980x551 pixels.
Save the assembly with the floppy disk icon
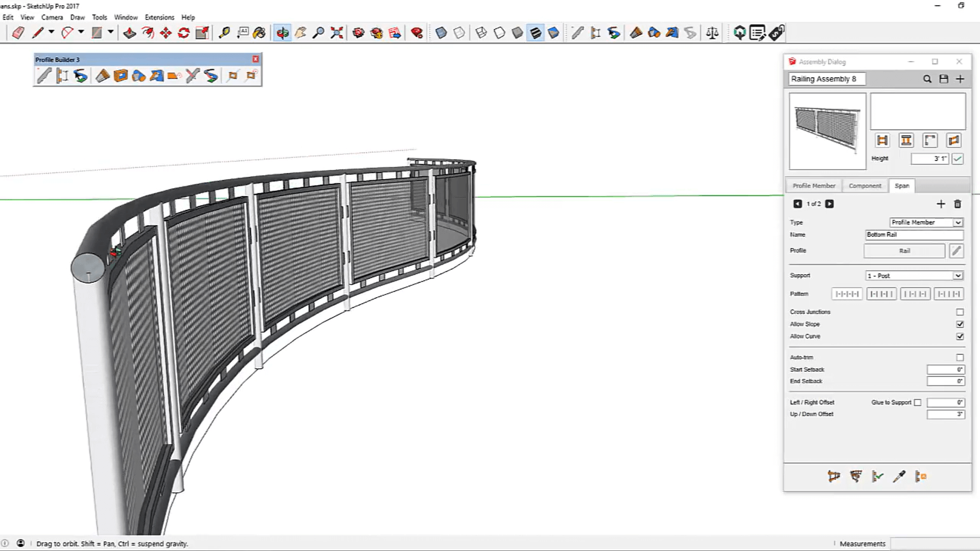pyautogui.click(x=943, y=79)
